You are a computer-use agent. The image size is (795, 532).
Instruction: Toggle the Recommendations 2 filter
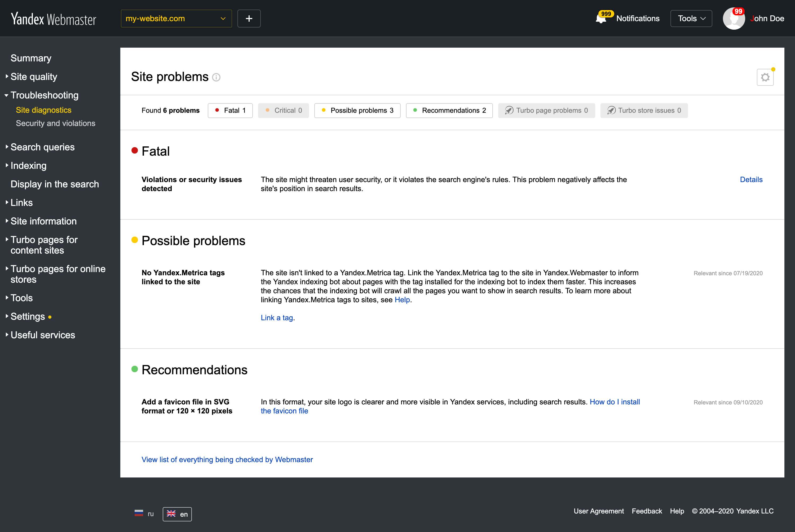point(449,111)
